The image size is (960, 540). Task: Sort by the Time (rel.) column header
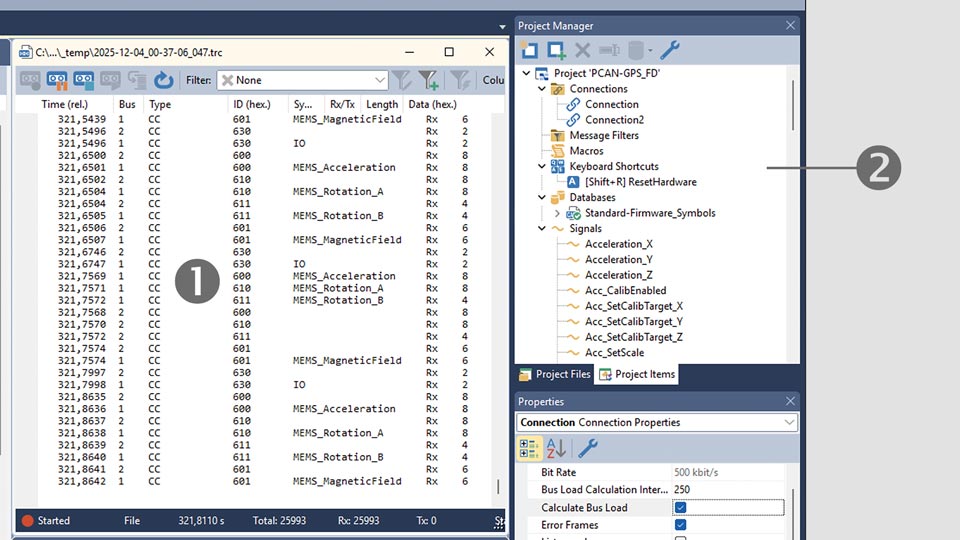(x=64, y=104)
